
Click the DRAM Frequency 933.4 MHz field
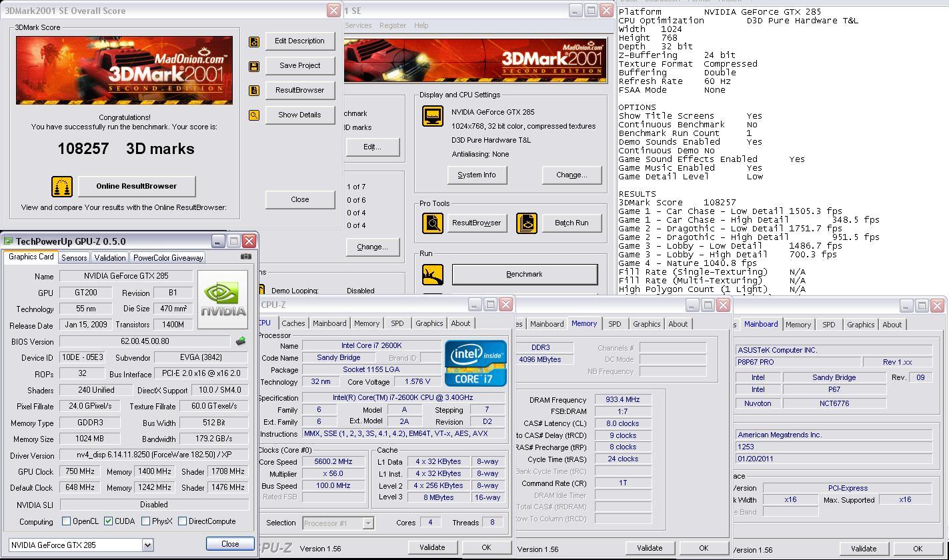pos(622,400)
